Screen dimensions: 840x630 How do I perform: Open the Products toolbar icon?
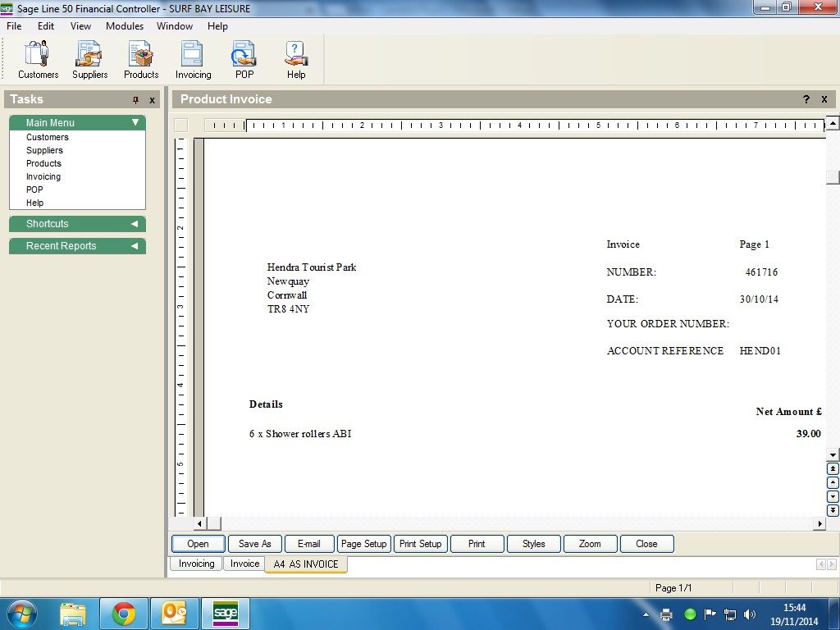[141, 60]
